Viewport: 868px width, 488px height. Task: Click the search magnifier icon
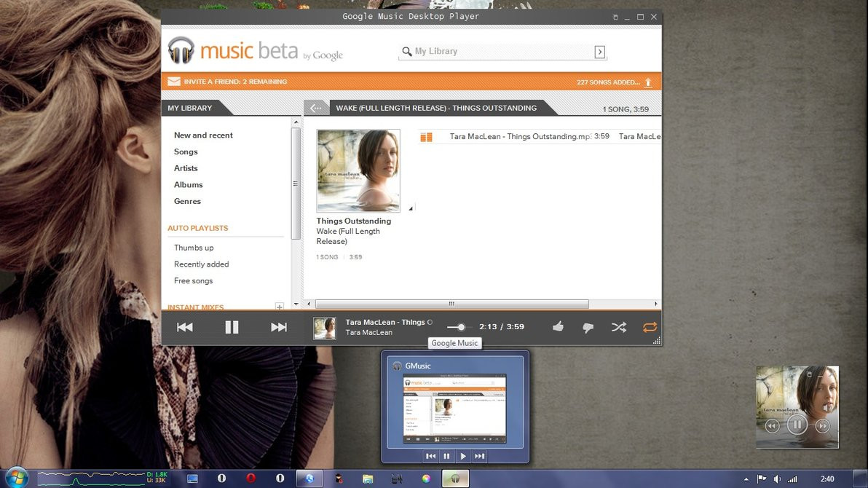[x=407, y=52]
